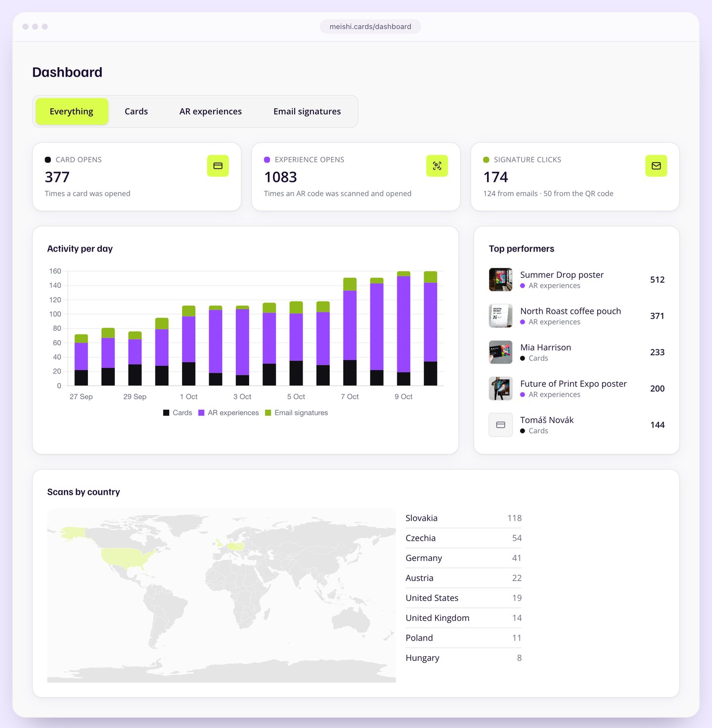Click the Dashboard page title
This screenshot has width=712, height=728.
pos(67,72)
